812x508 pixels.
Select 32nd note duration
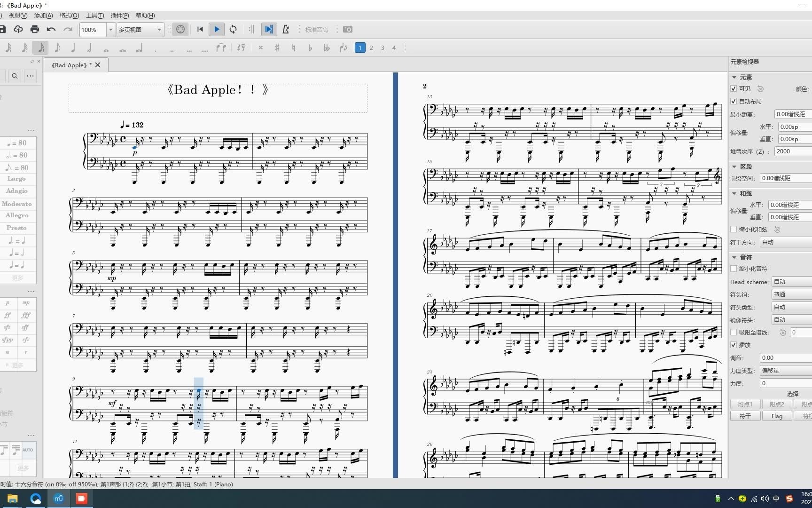pos(24,48)
